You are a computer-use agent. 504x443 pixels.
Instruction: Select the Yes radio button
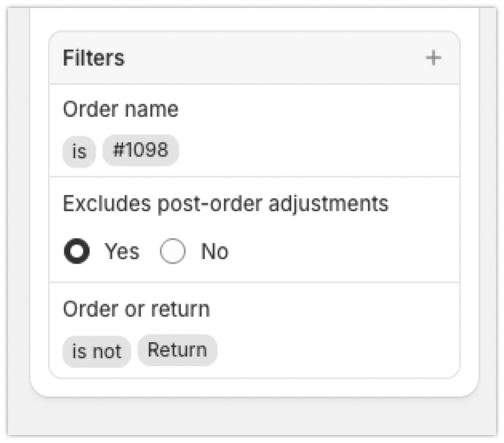(78, 252)
